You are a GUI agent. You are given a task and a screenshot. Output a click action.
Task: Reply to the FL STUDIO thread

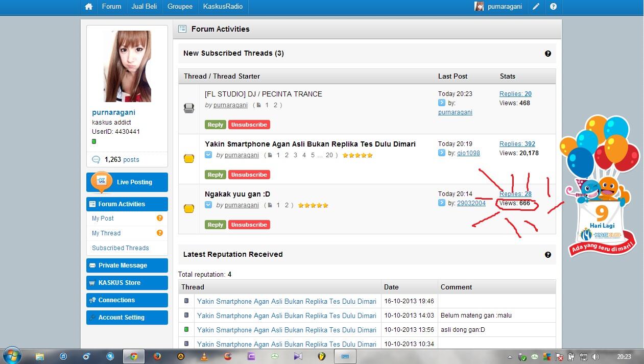pos(216,125)
